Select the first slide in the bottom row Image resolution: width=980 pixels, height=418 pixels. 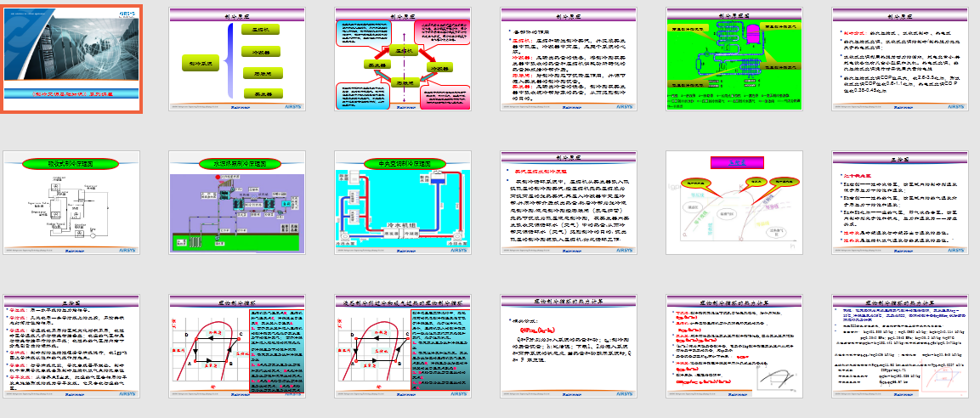coord(71,348)
